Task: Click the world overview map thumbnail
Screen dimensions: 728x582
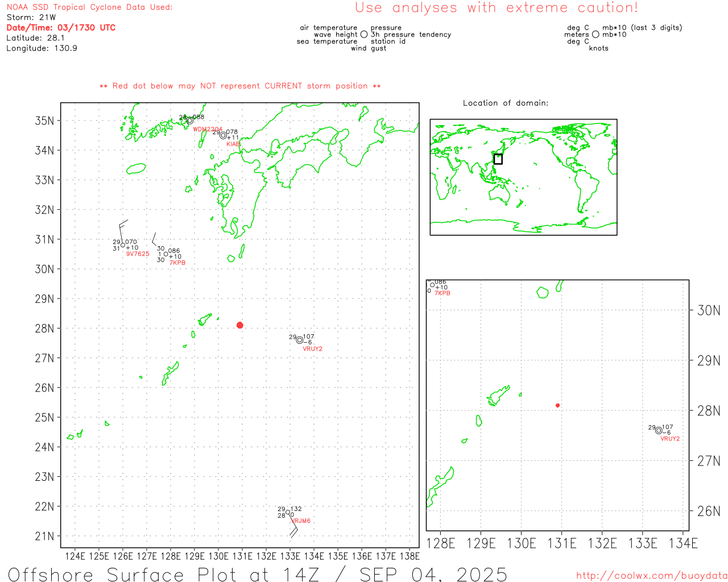Action: click(523, 177)
